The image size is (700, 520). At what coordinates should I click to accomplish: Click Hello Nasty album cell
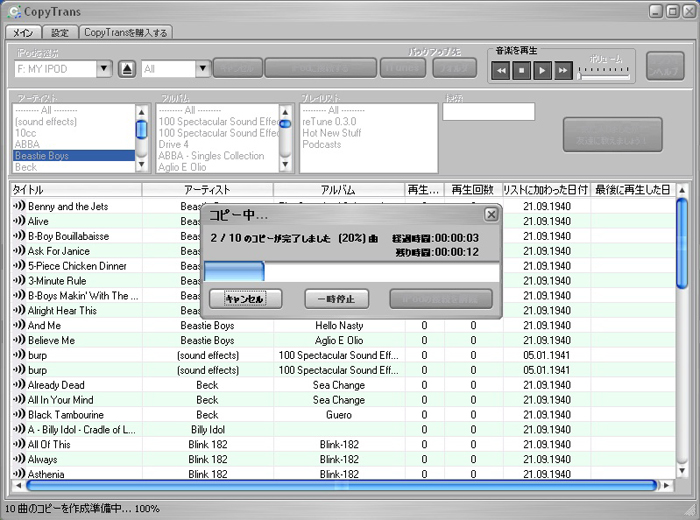339,325
